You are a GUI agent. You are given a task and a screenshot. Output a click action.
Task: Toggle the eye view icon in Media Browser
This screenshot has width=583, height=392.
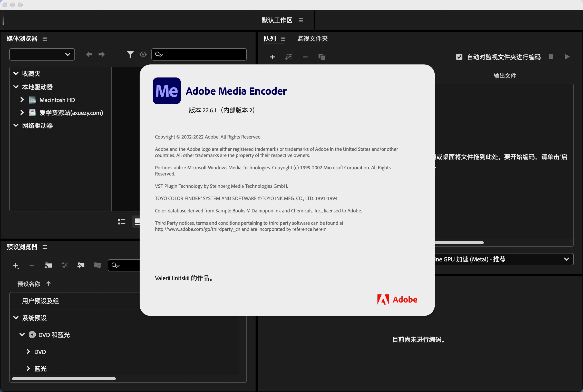143,54
